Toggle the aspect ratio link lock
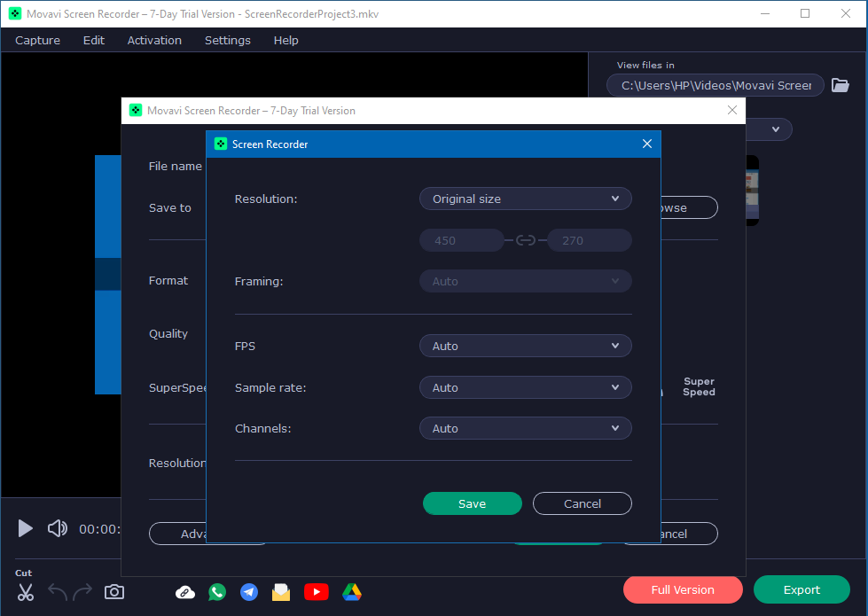The image size is (868, 616). click(526, 240)
